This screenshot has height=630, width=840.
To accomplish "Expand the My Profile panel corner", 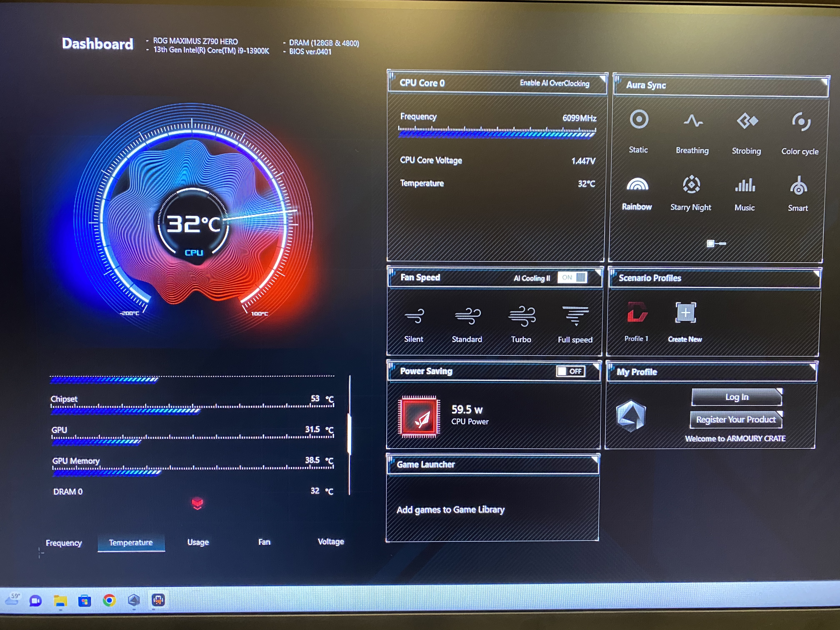I will click(x=813, y=367).
